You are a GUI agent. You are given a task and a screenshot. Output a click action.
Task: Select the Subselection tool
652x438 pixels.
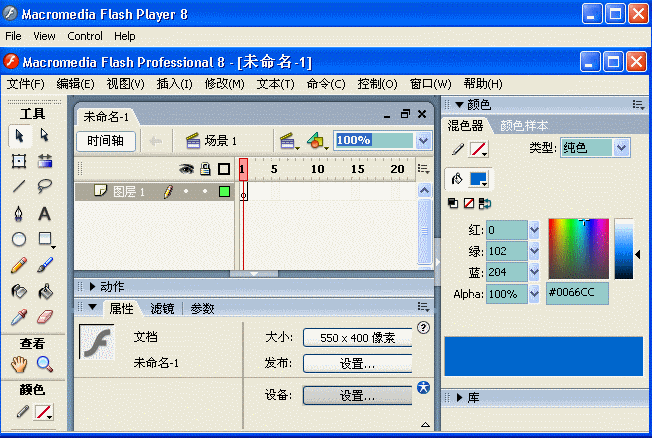pos(44,135)
